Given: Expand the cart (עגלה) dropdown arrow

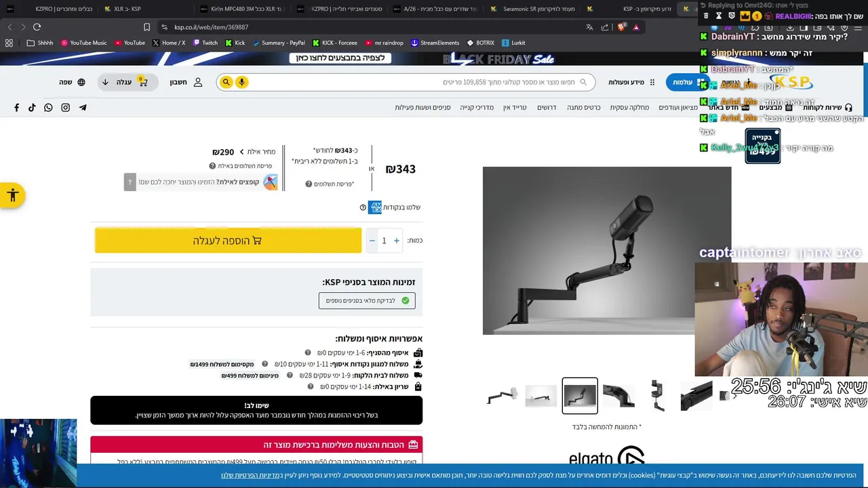Looking at the screenshot, I should 105,82.
